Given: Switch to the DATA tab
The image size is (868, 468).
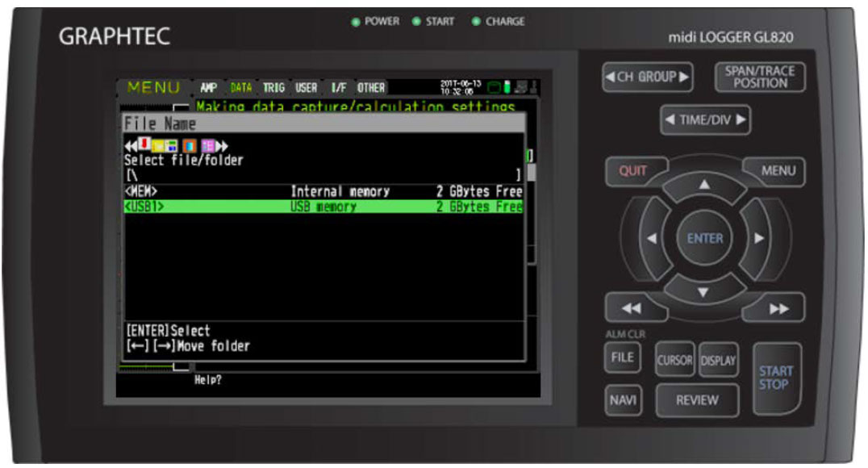Looking at the screenshot, I should pyautogui.click(x=241, y=87).
